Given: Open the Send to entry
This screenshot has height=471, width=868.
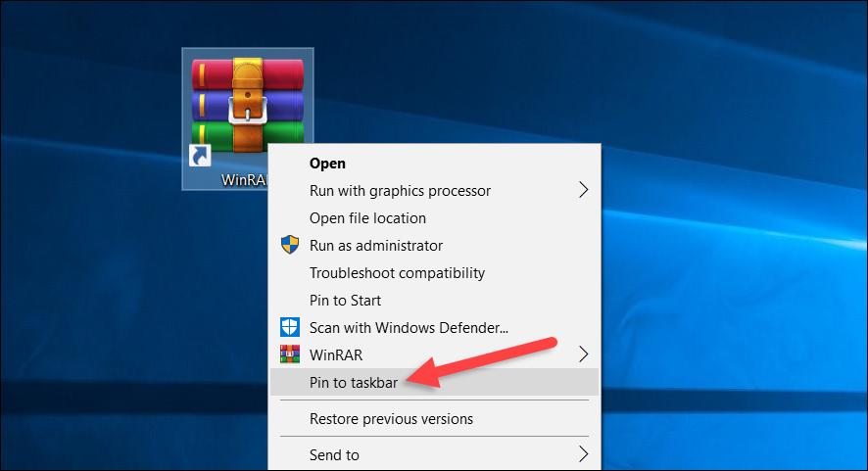Looking at the screenshot, I should pyautogui.click(x=435, y=455).
